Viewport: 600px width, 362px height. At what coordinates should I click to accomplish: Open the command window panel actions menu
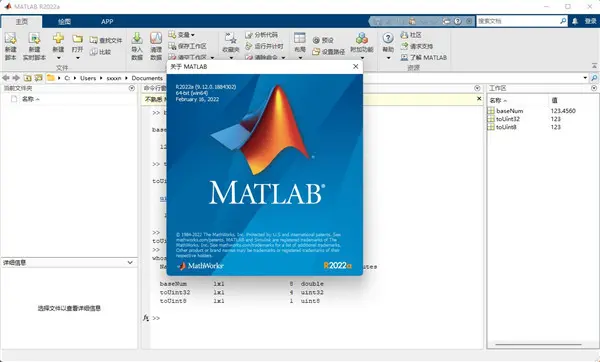click(x=477, y=88)
